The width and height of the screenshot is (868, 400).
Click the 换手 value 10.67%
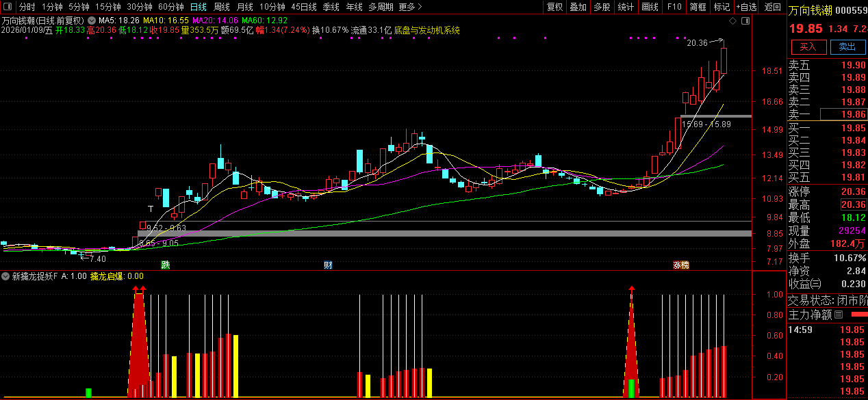[x=849, y=258]
